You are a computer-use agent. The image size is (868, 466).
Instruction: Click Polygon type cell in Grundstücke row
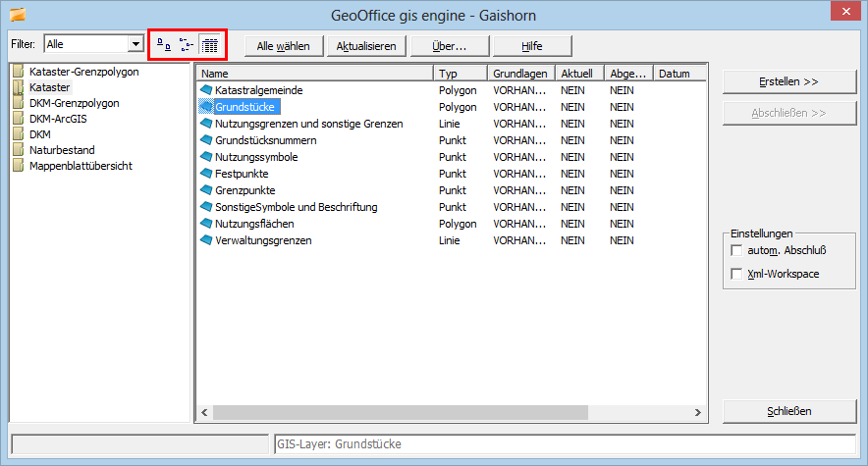click(458, 107)
